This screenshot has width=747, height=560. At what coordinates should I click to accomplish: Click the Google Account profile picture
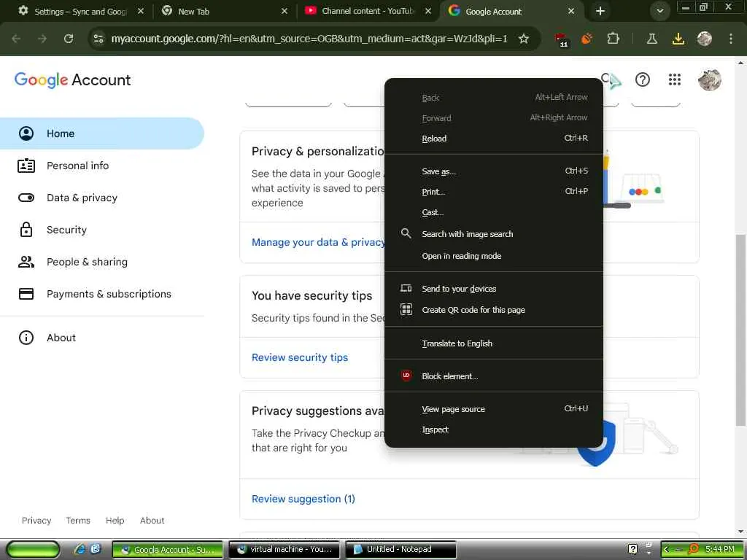709,79
